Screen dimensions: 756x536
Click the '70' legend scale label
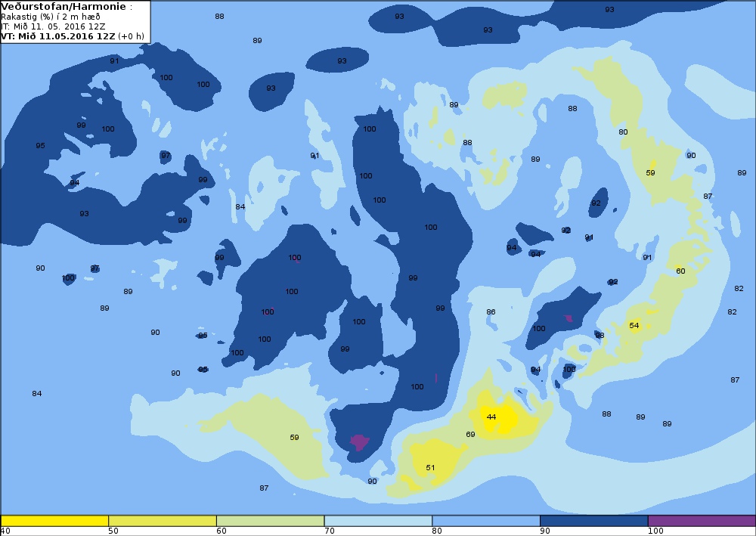330,531
